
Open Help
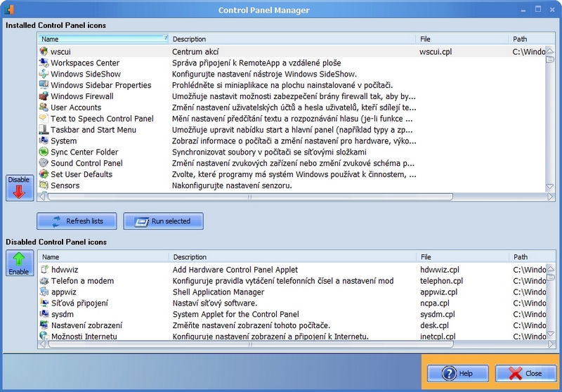(x=458, y=373)
